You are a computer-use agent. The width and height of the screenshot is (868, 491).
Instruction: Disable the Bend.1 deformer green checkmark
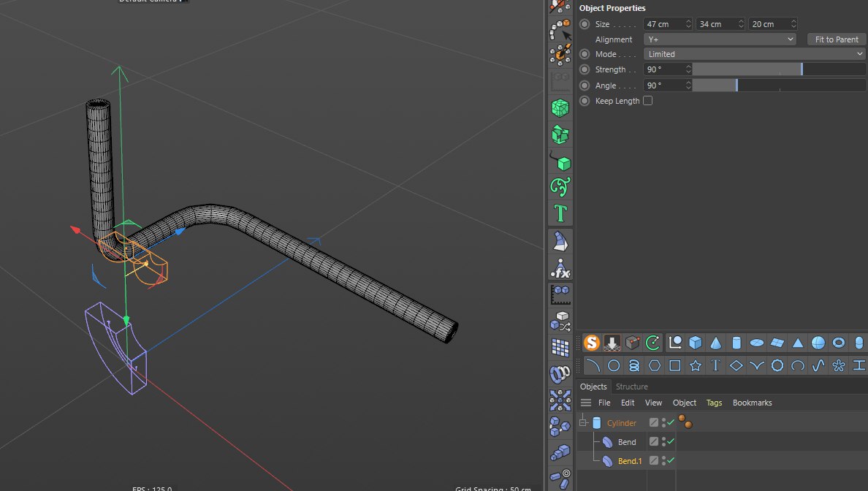[671, 460]
